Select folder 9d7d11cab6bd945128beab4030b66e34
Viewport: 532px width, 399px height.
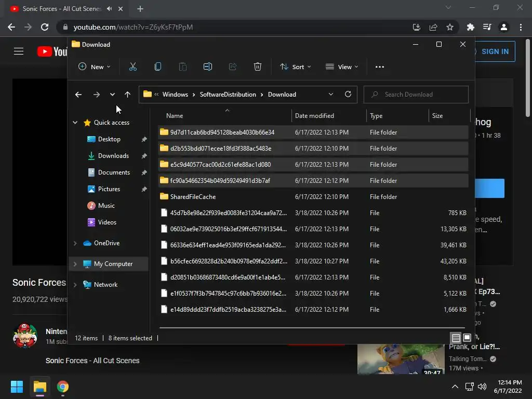coord(313,132)
